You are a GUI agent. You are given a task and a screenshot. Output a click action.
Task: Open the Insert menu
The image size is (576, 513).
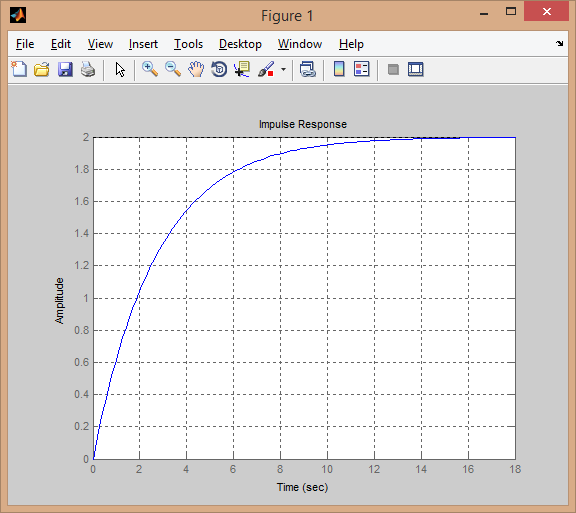point(143,44)
